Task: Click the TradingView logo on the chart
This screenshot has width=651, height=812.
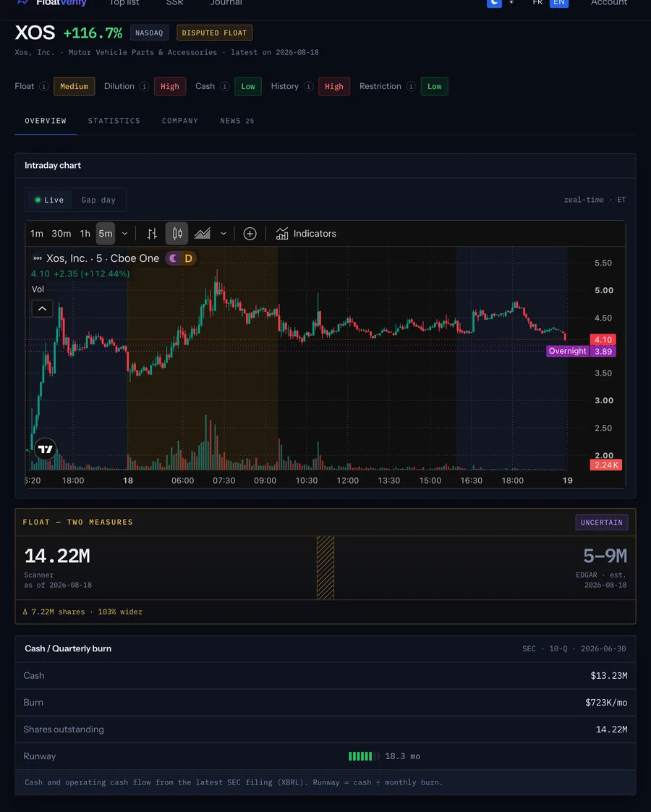Action: point(46,449)
